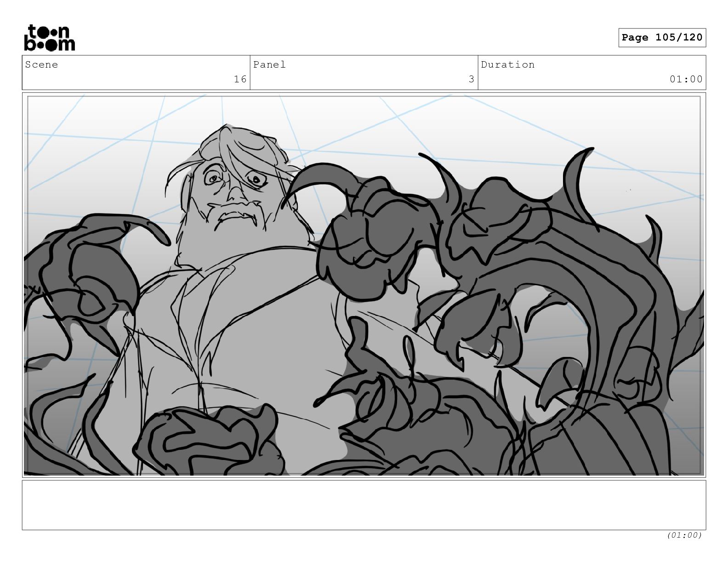Click the 'Page 105/120' page indicator
Image resolution: width=728 pixels, height=563 pixels.
click(662, 38)
